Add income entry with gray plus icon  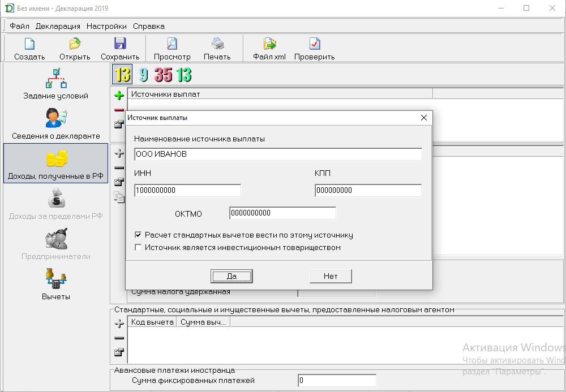(x=119, y=153)
